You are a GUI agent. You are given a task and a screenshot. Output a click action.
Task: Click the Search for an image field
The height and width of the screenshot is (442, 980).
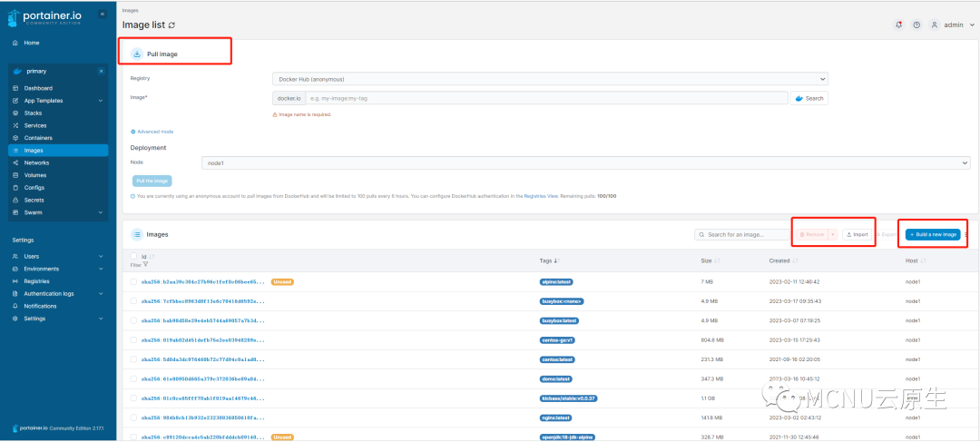coord(742,234)
